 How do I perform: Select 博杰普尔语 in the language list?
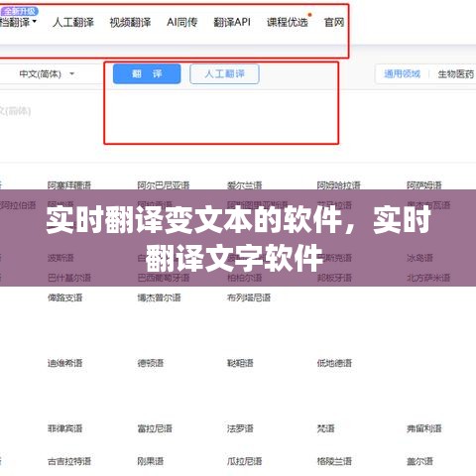159,297
